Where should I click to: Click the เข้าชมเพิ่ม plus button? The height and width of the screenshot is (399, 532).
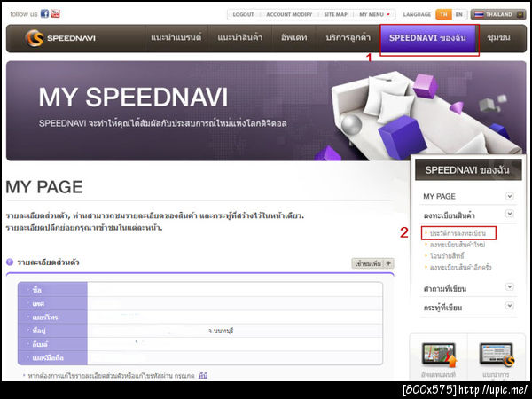(x=372, y=263)
